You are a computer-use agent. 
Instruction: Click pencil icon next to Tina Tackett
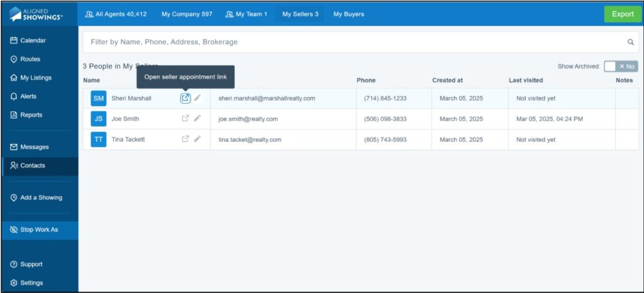point(197,139)
